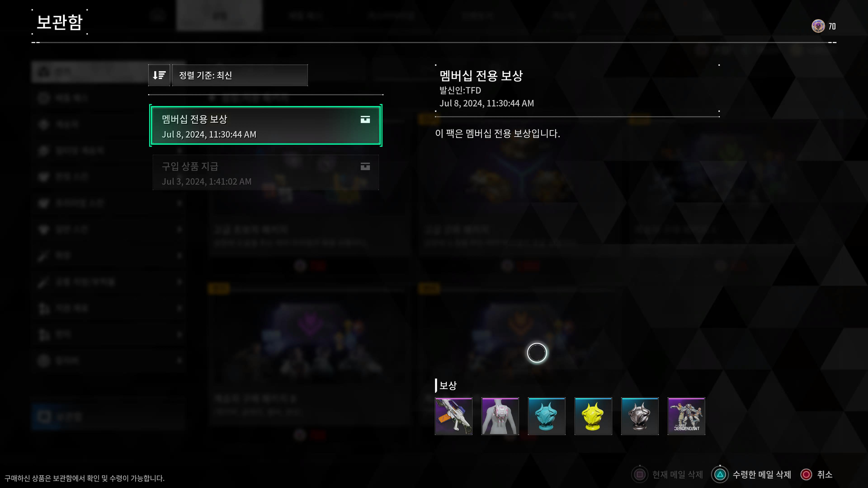
Task: View the rifle weapon skin reward
Action: 453,416
